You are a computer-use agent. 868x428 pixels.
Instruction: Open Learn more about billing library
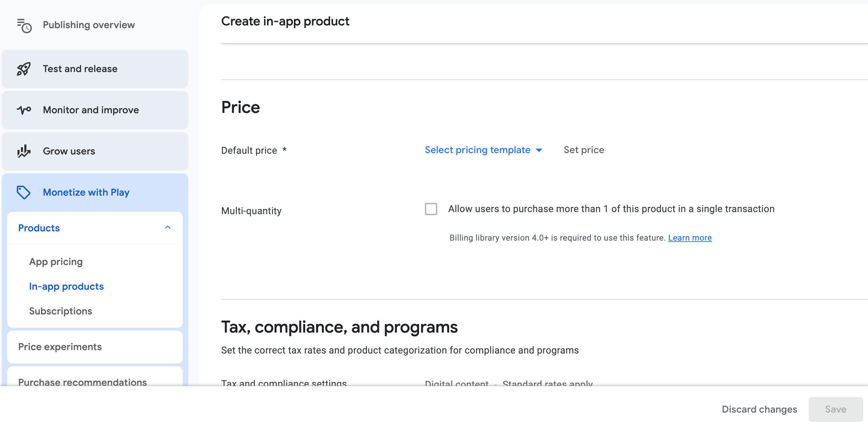(690, 238)
